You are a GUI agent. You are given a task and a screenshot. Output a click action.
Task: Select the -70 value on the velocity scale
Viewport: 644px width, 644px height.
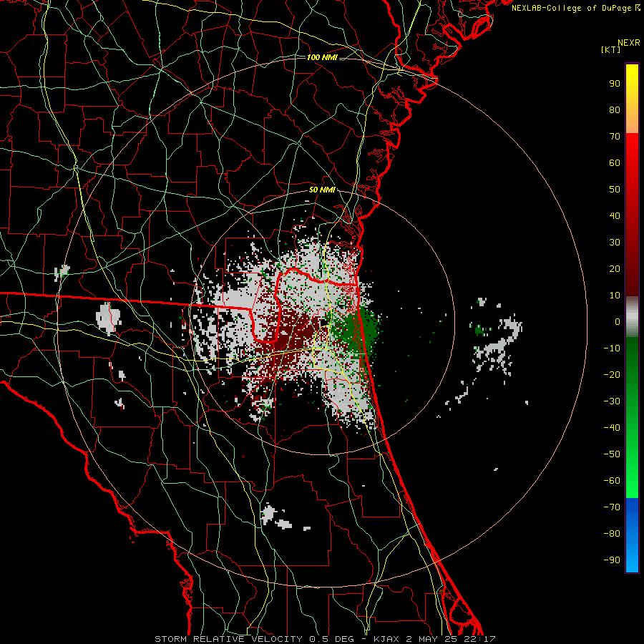point(612,507)
